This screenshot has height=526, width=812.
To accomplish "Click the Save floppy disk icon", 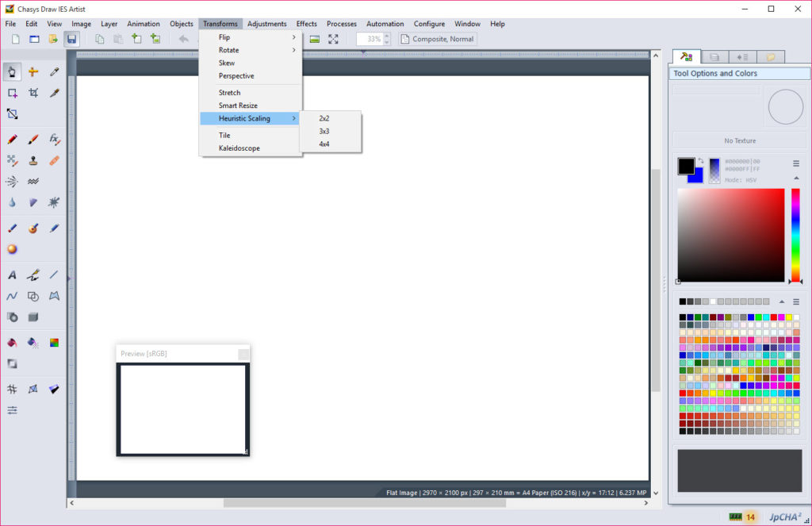I will point(71,39).
